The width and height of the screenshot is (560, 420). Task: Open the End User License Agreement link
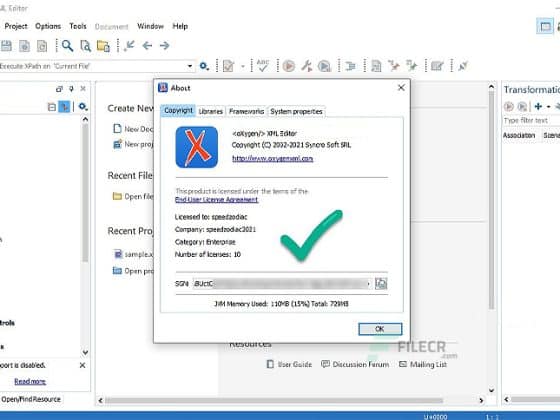[216, 199]
